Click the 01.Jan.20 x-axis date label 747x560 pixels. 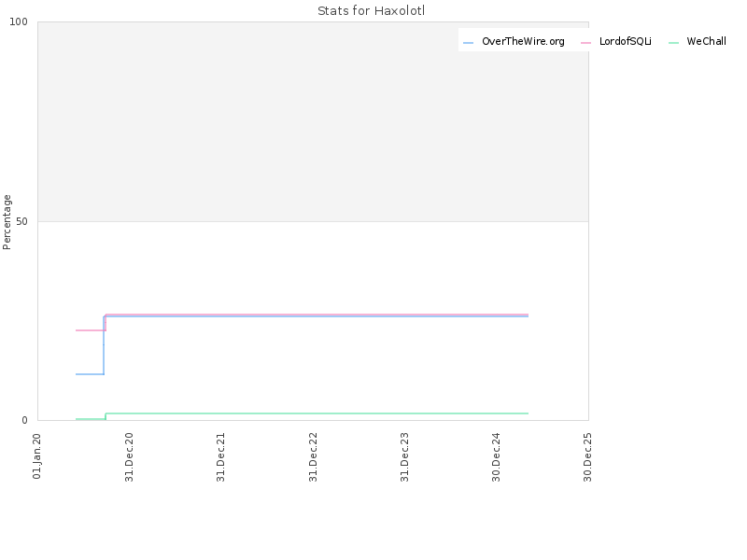tap(36, 456)
